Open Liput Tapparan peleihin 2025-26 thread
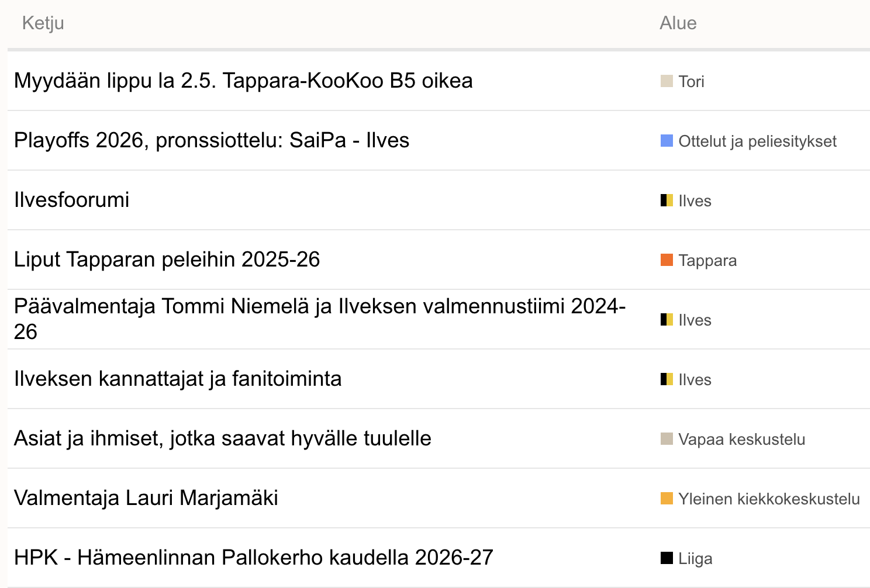This screenshot has width=870, height=588. click(x=167, y=260)
